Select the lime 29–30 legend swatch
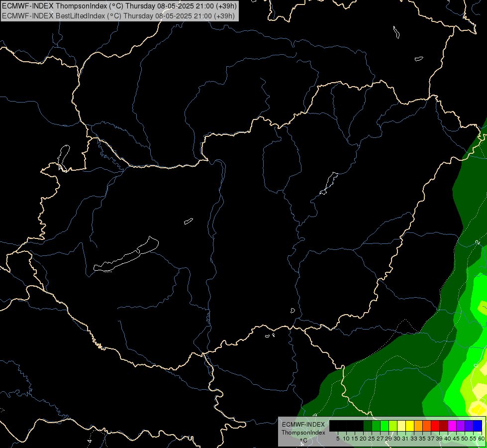 [393, 426]
